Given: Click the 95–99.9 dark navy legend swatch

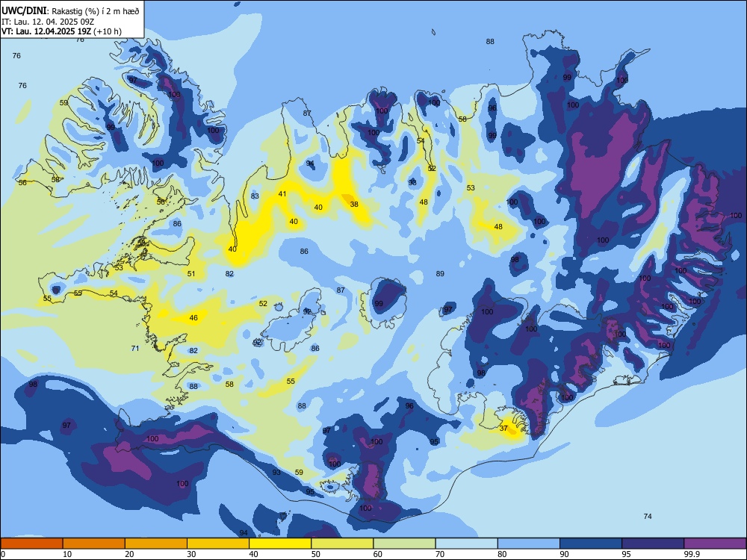Looking at the screenshot, I should tap(653, 544).
